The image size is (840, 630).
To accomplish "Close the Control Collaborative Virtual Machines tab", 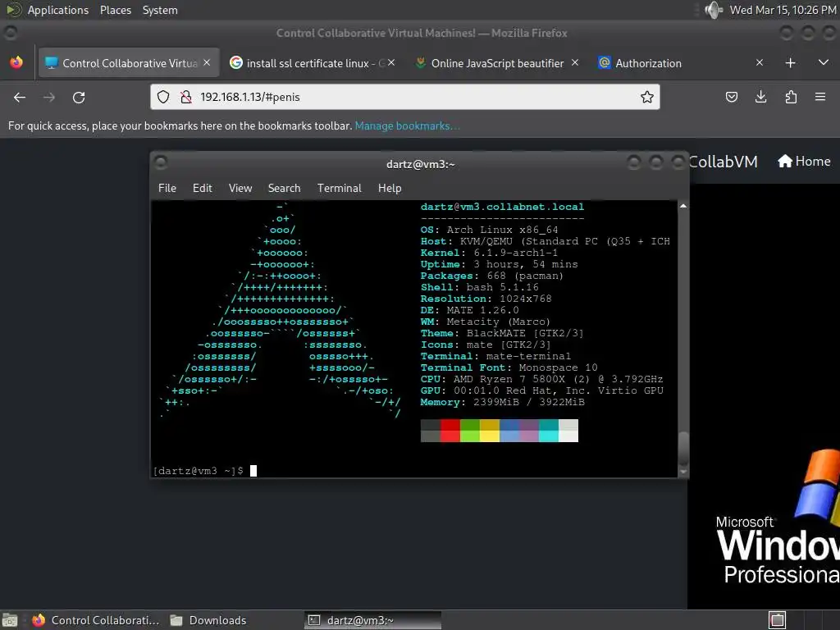I will pyautogui.click(x=207, y=62).
